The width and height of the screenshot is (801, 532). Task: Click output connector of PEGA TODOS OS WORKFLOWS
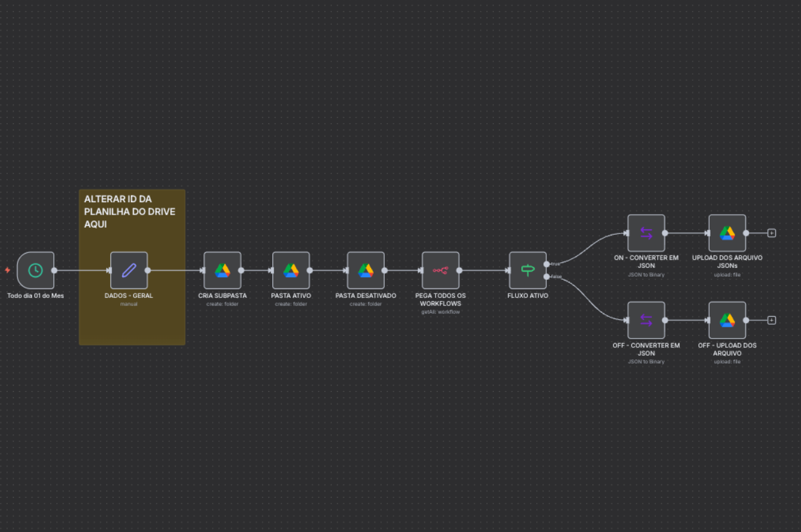pyautogui.click(x=459, y=270)
